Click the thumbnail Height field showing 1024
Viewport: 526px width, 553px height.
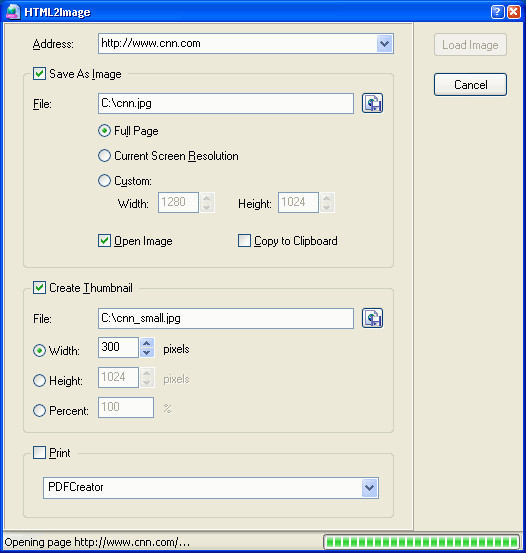118,377
